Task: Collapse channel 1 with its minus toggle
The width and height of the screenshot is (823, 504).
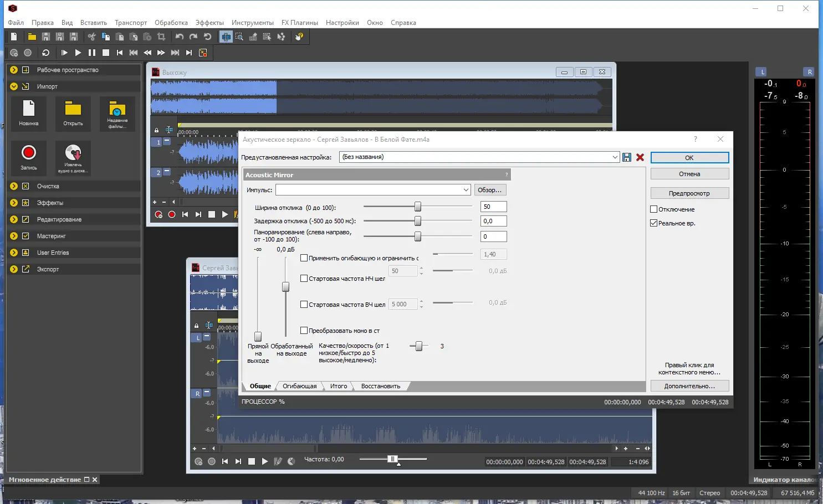Action: (x=167, y=141)
